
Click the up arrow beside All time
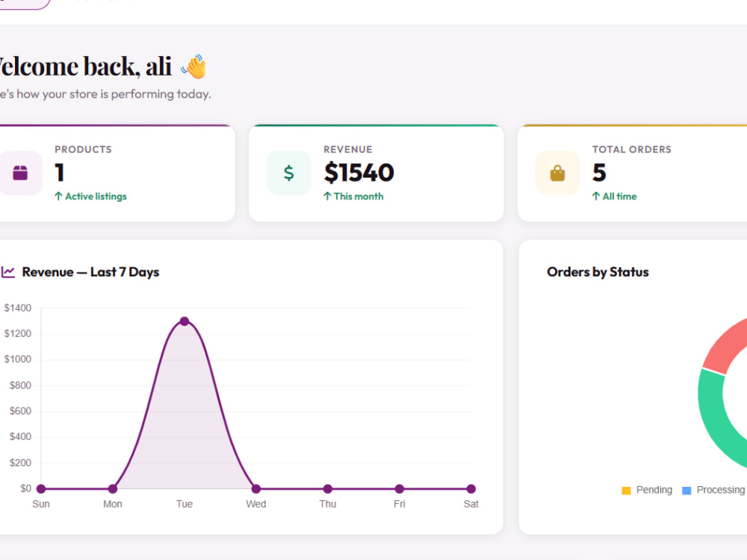596,196
